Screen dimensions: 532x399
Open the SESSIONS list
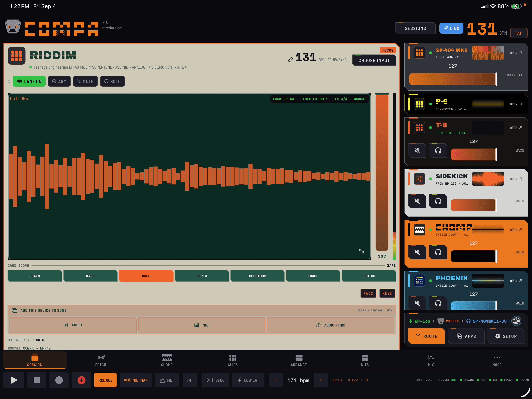pyautogui.click(x=415, y=28)
